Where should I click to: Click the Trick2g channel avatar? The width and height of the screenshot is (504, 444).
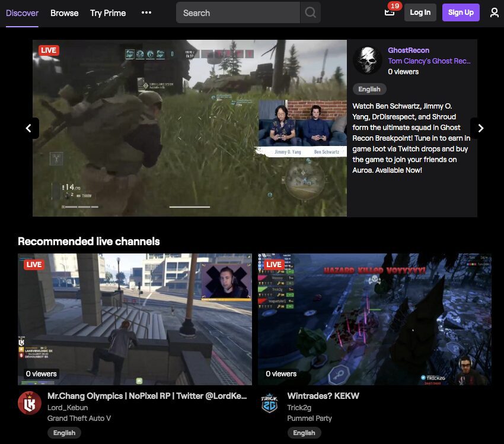point(269,403)
